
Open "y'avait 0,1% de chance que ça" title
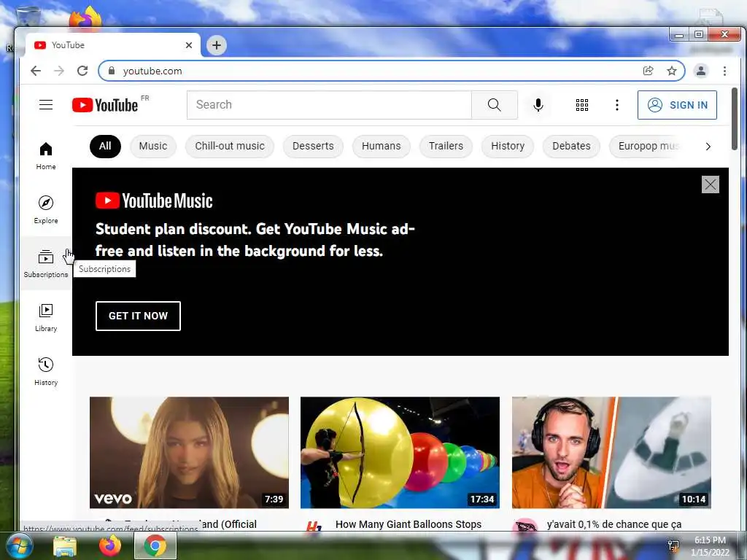(x=614, y=524)
